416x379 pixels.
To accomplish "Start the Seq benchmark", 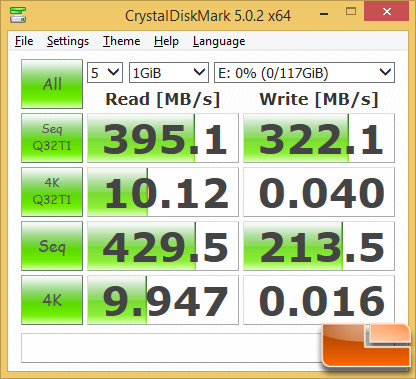I will point(52,246).
